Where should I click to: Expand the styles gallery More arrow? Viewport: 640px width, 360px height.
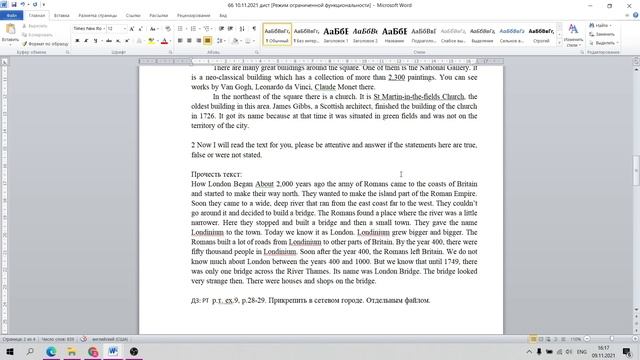pos(559,42)
